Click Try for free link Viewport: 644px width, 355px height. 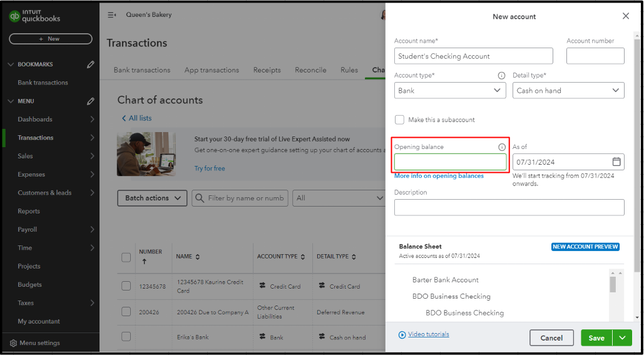[x=210, y=168]
